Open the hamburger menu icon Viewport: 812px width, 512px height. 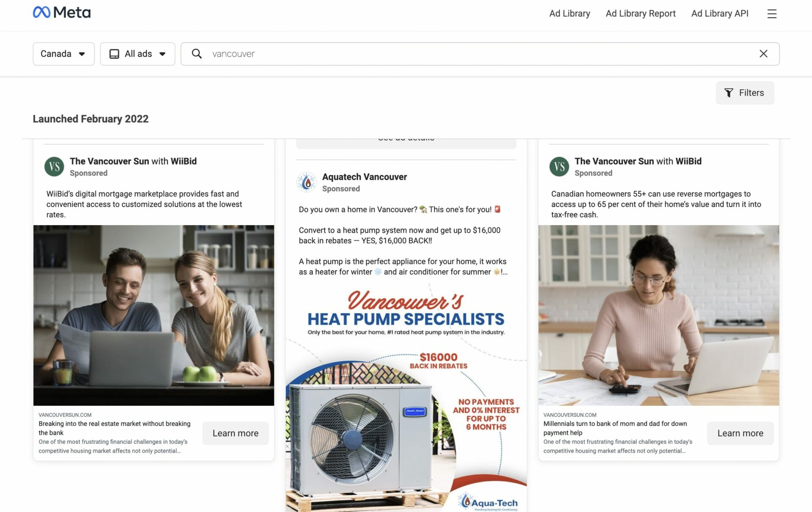coord(772,14)
